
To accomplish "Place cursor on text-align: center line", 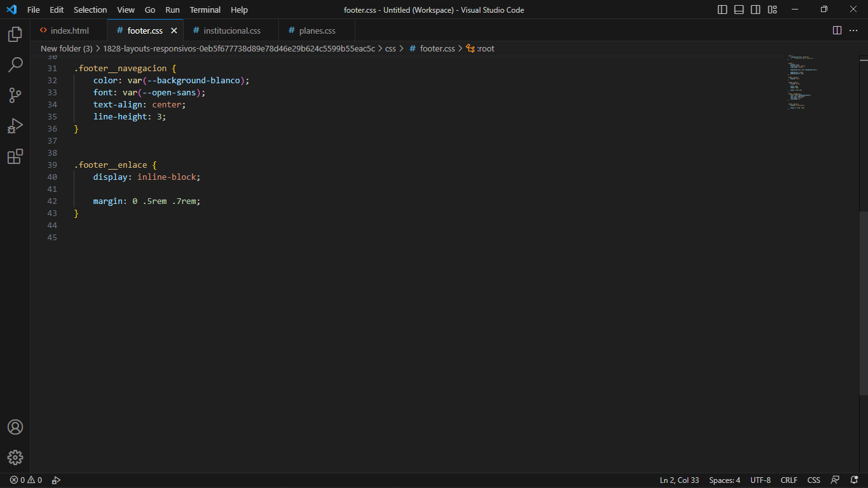I will [140, 104].
